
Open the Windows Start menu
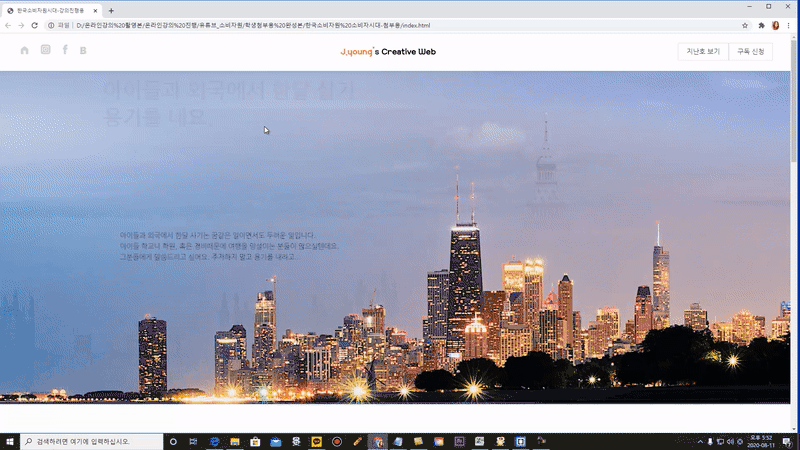pyautogui.click(x=10, y=441)
